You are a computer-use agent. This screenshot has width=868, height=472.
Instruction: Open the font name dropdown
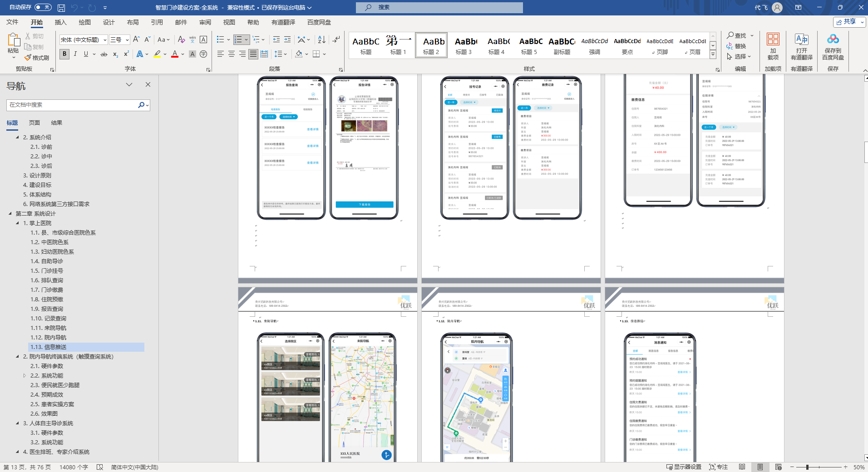105,40
